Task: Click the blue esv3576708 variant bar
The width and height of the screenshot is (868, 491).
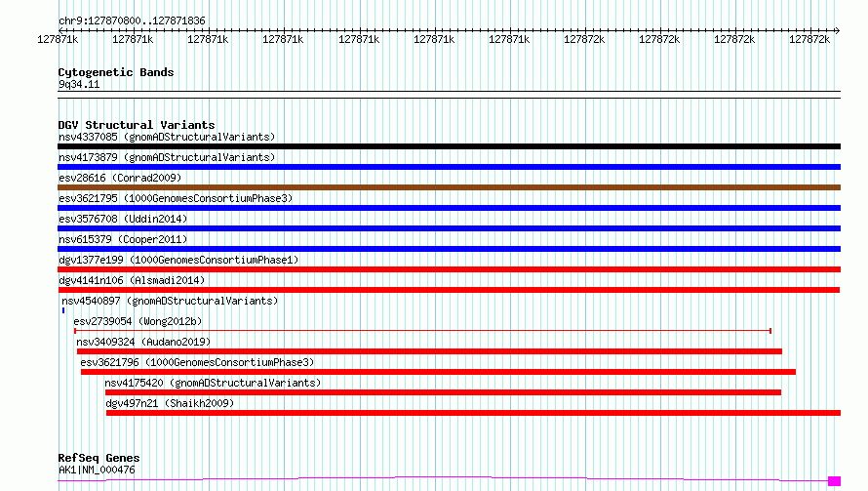Action: 449,228
